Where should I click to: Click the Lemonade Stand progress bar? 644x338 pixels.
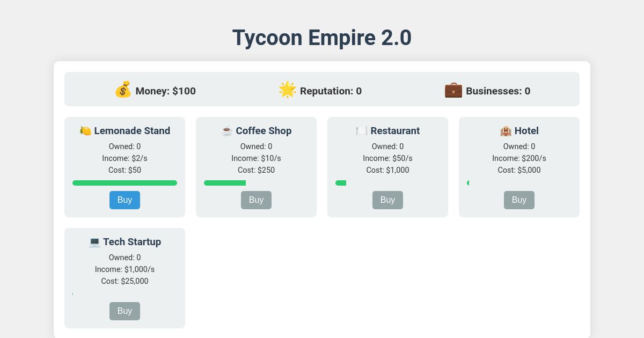pos(125,182)
